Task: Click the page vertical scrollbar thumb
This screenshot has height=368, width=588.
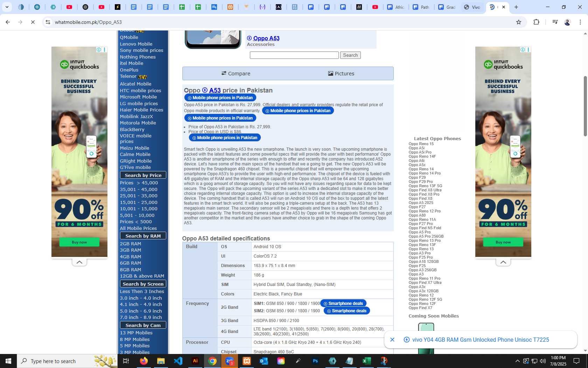Action: coord(585,106)
